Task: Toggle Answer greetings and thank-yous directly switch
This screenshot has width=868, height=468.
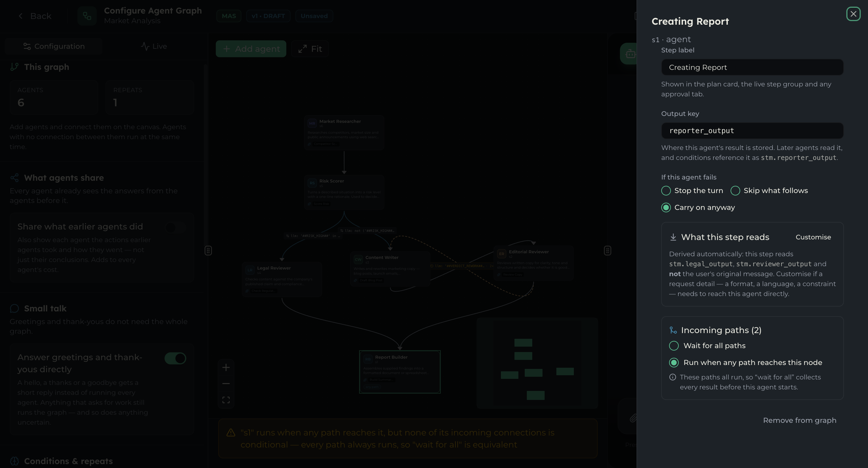Action: click(175, 358)
